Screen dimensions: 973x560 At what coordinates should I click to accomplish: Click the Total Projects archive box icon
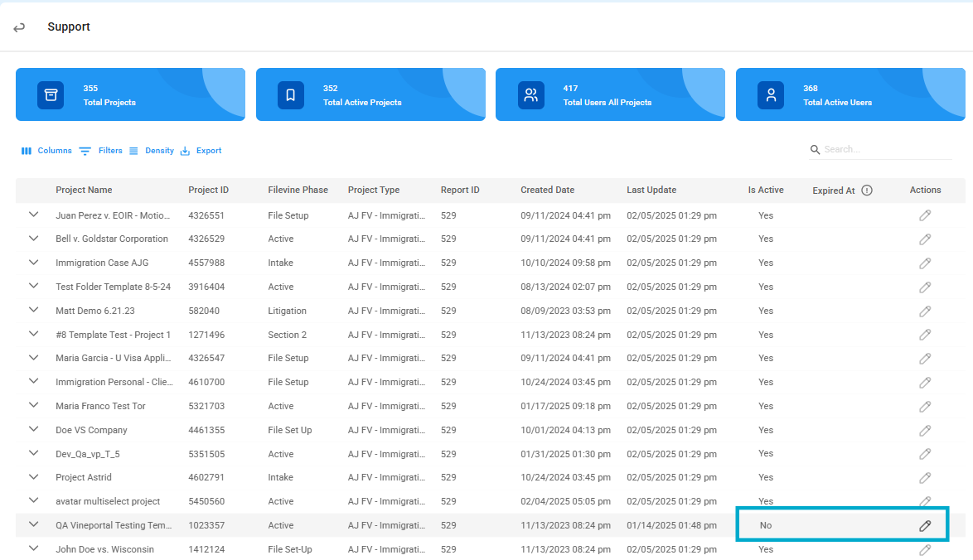(51, 95)
